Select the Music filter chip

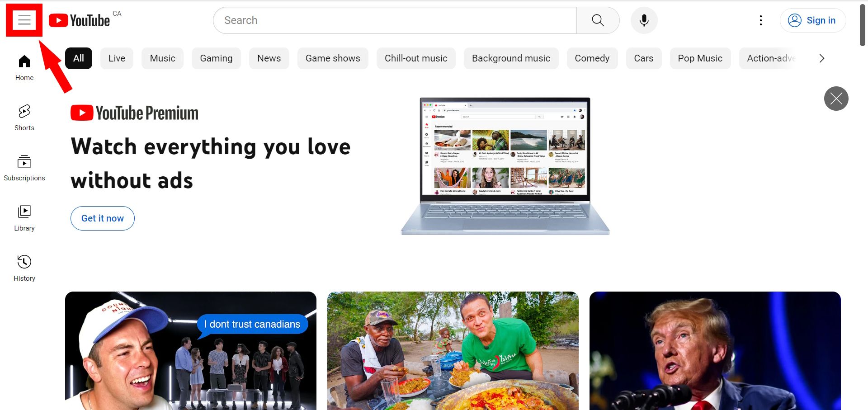163,58
